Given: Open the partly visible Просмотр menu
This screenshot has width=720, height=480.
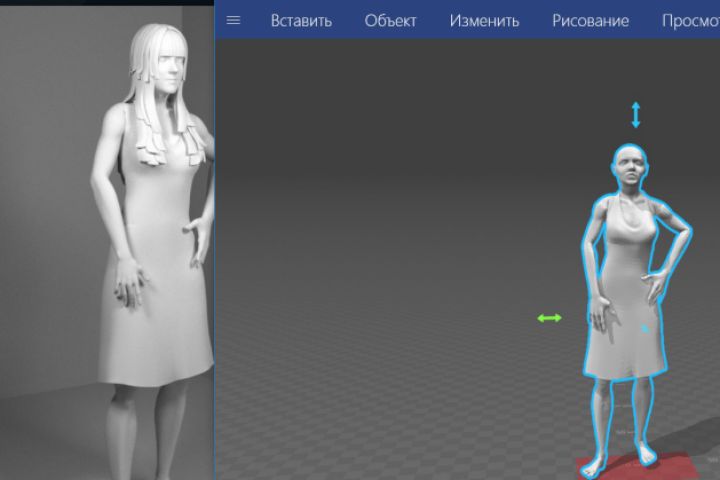Looking at the screenshot, I should pyautogui.click(x=691, y=21).
